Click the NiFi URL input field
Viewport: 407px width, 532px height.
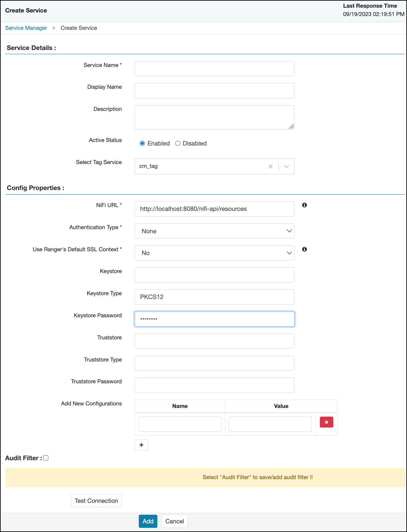(x=214, y=209)
